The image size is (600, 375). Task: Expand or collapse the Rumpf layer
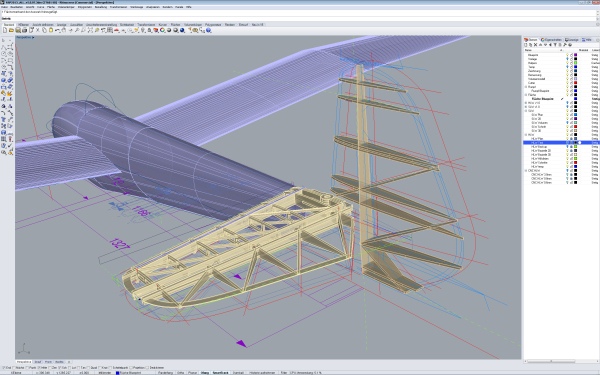coord(526,87)
